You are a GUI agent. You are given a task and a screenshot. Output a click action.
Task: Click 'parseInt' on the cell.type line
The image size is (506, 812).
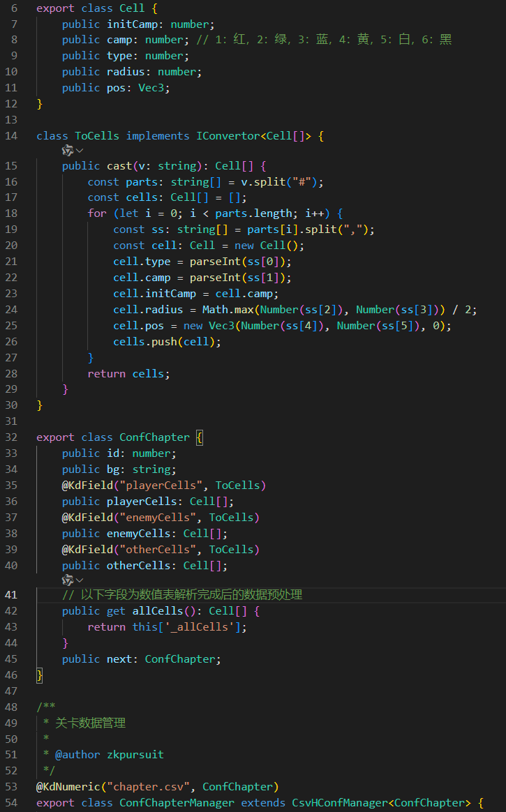click(215, 262)
